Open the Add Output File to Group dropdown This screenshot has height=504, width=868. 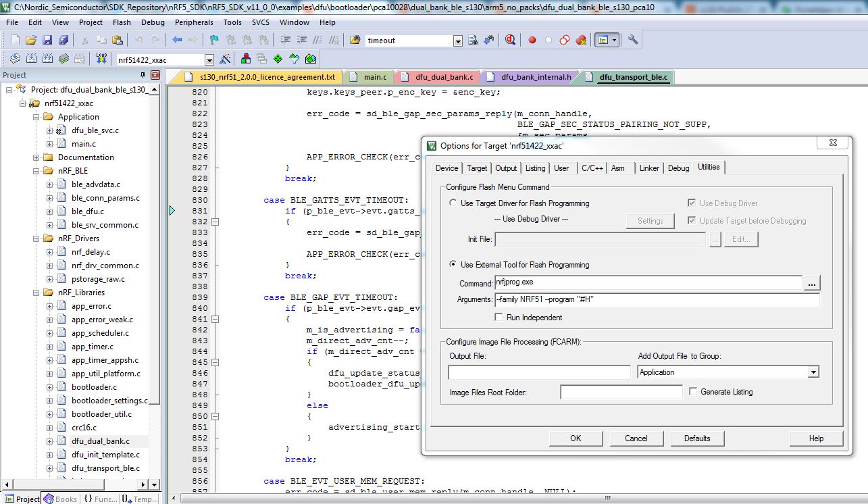pyautogui.click(x=813, y=372)
